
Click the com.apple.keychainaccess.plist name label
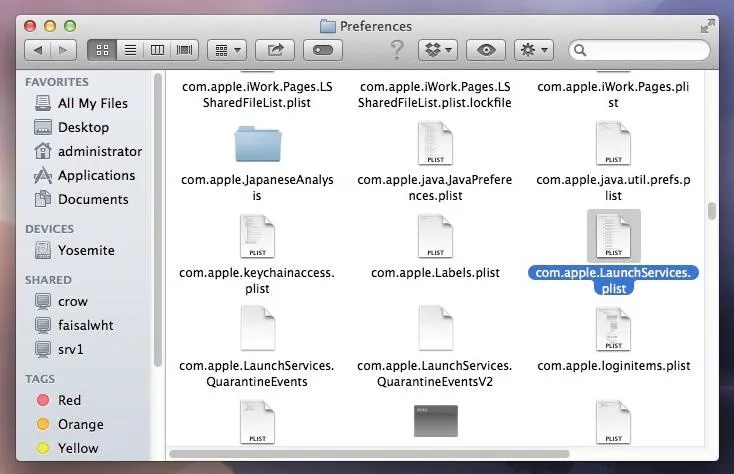(x=257, y=280)
